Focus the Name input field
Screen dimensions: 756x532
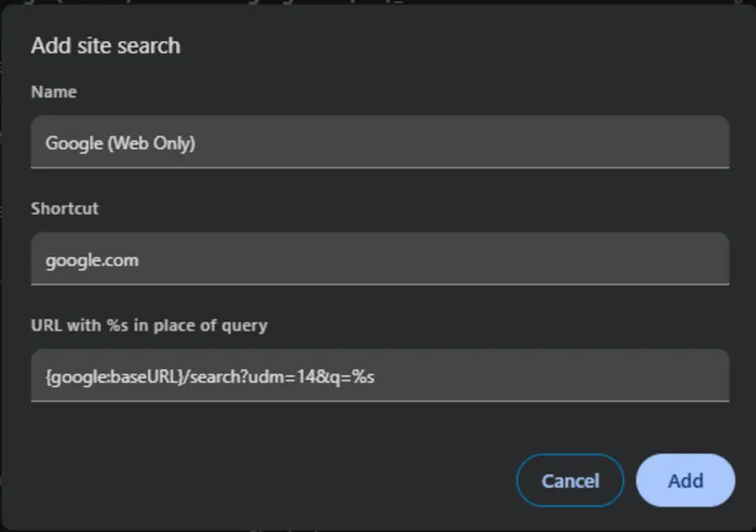pyautogui.click(x=379, y=142)
